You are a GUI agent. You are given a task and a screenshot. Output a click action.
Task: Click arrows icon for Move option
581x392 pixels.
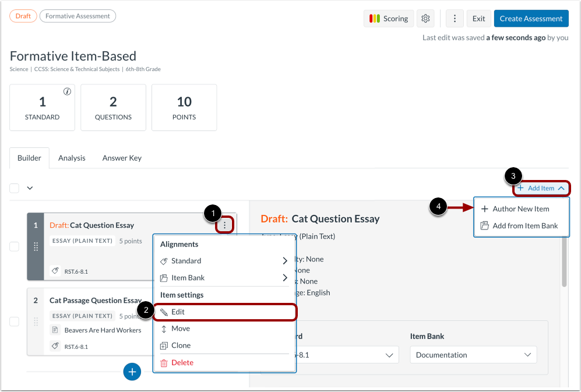point(164,329)
